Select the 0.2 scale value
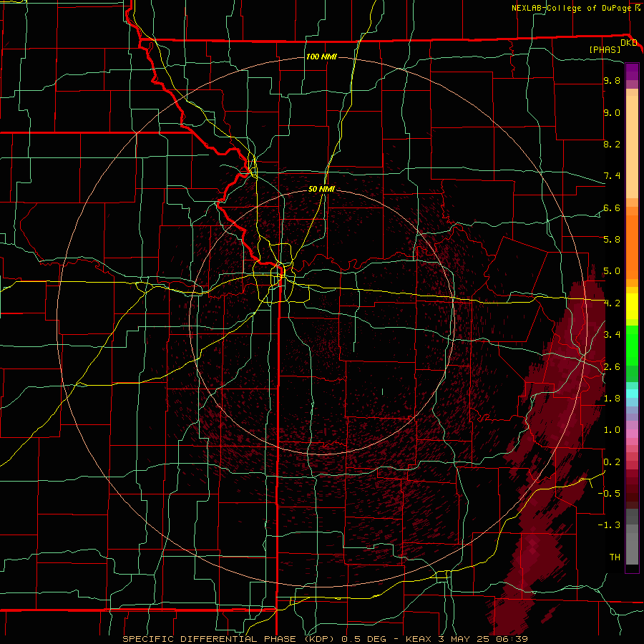This screenshot has height=644, width=644. 612,462
